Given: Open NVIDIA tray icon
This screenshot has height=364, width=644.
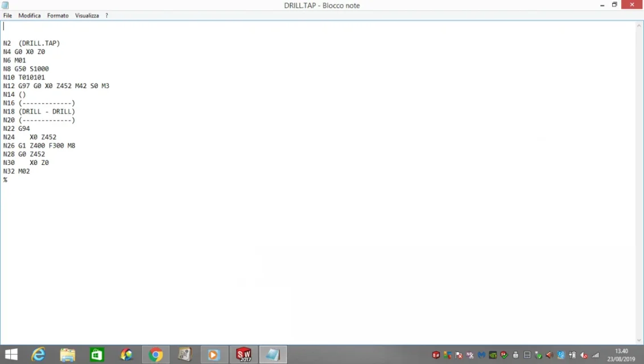Looking at the screenshot, I should [493, 355].
